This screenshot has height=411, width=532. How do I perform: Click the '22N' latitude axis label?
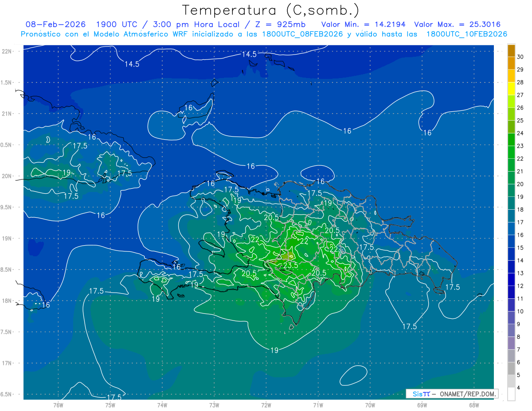click(x=7, y=51)
